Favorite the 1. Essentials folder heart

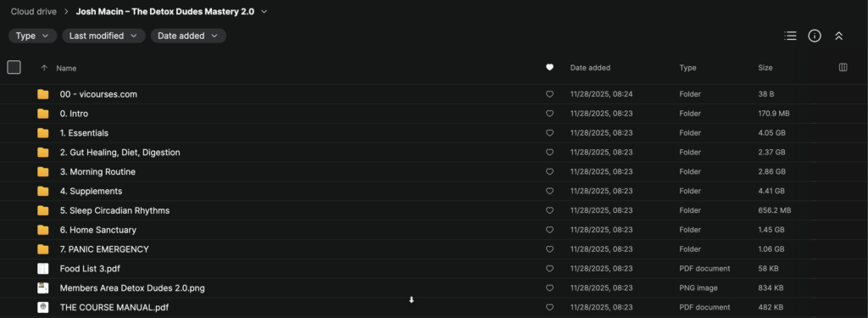tap(549, 133)
